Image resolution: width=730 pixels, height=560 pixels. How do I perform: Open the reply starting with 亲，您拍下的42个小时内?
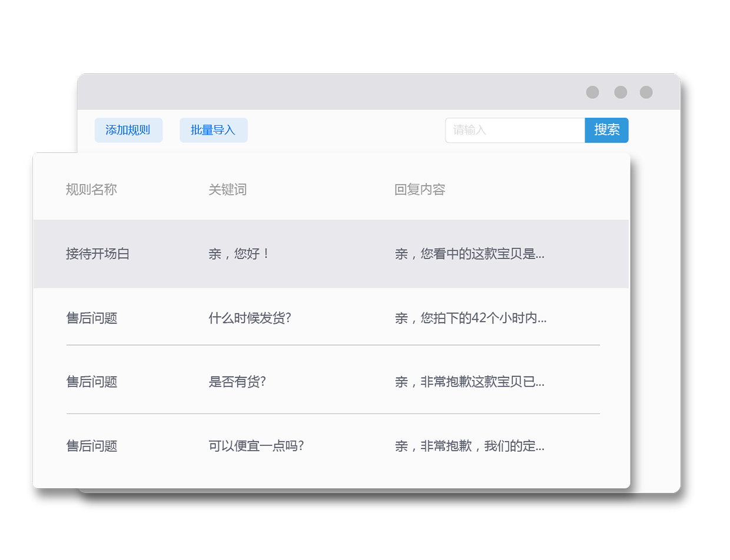tap(470, 318)
